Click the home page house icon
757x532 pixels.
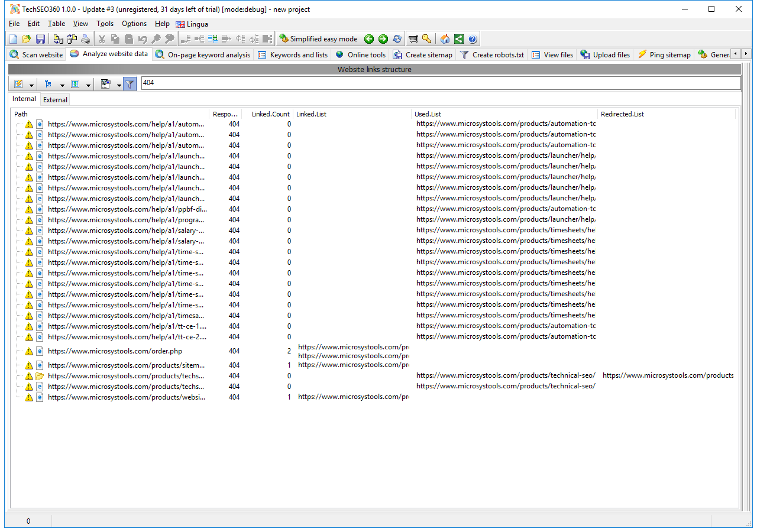pyautogui.click(x=445, y=39)
